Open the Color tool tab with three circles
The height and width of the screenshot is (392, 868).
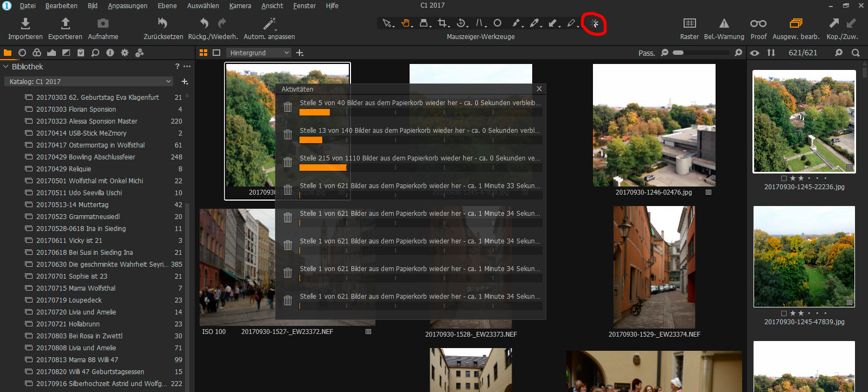click(37, 53)
